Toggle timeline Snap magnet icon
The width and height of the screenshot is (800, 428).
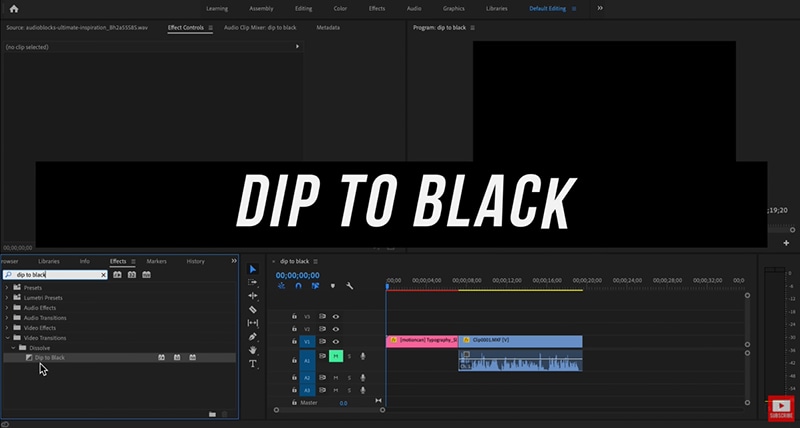pyautogui.click(x=298, y=286)
